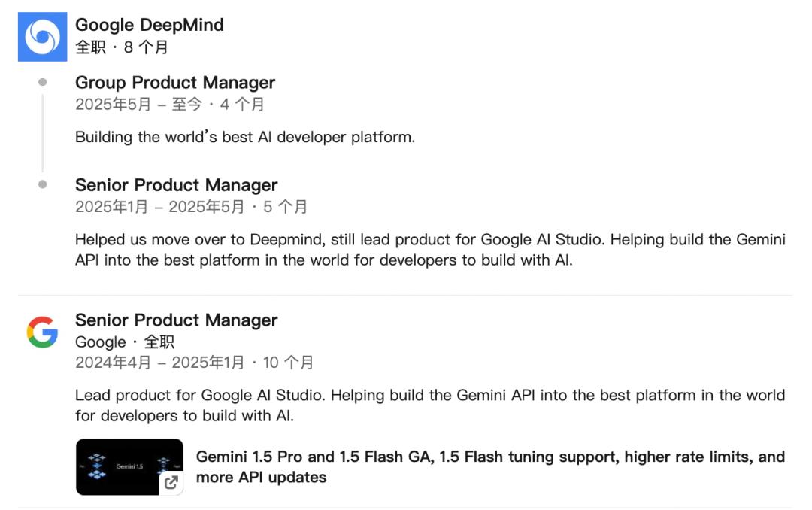The image size is (812, 510).
Task: Click Senior Product Manager title at Google
Action: 176,320
